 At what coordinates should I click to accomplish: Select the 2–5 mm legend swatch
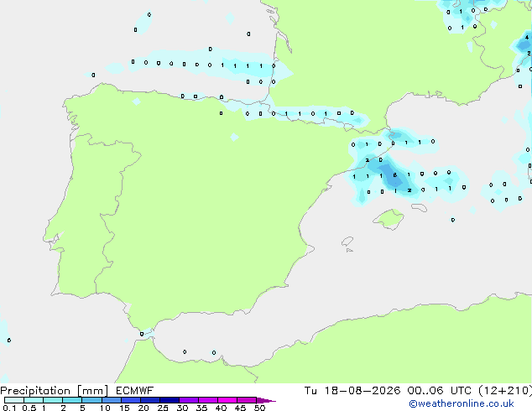72,400
